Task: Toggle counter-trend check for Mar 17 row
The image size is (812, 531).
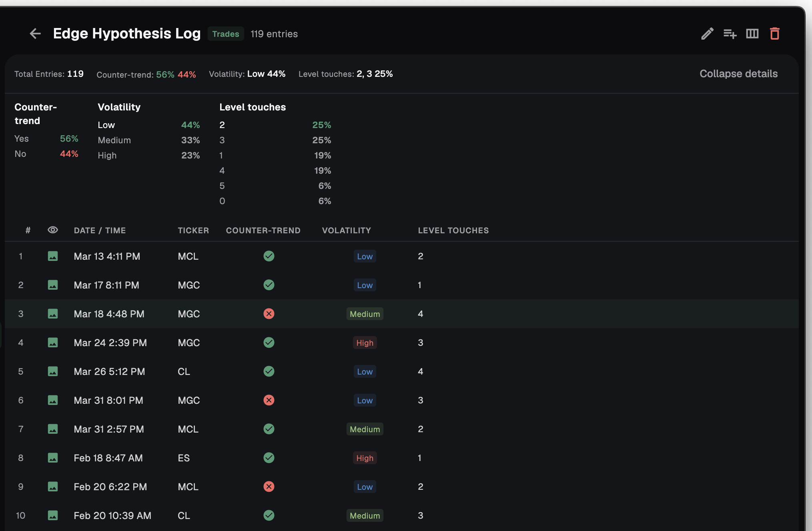Action: (x=269, y=285)
